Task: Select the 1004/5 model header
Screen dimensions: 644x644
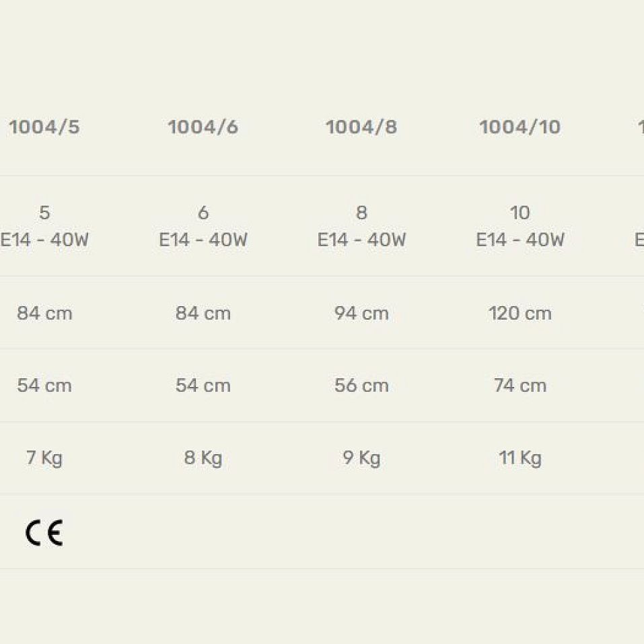Action: 44,127
